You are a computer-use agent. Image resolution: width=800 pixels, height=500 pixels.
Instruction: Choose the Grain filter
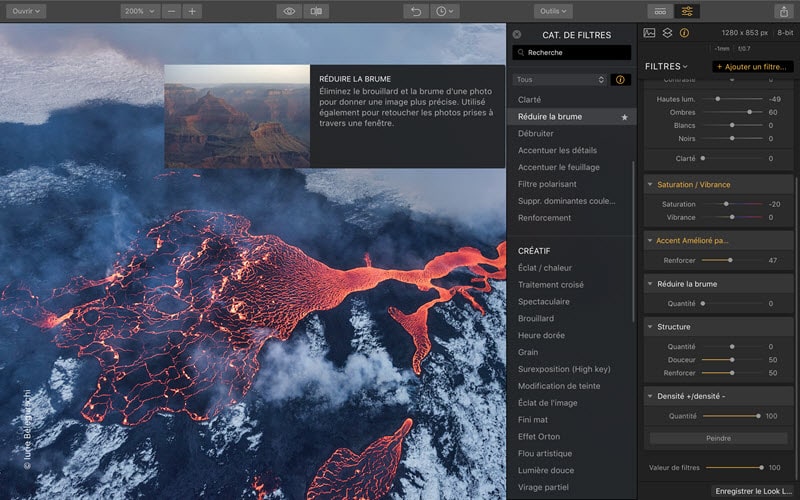tap(528, 352)
